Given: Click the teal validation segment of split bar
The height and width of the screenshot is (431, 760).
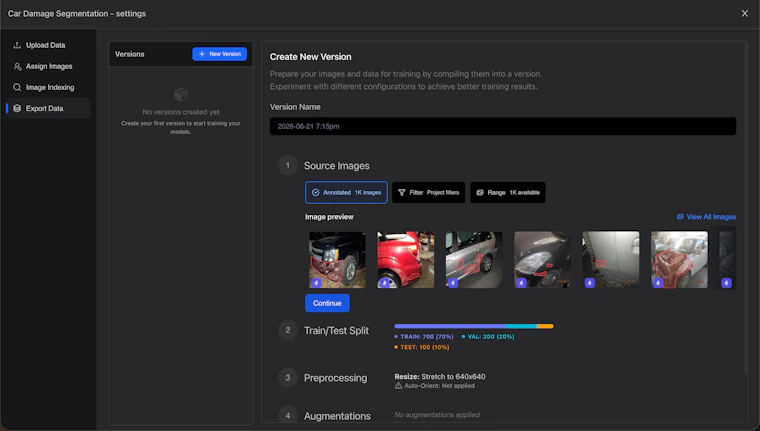Looking at the screenshot, I should pos(522,326).
